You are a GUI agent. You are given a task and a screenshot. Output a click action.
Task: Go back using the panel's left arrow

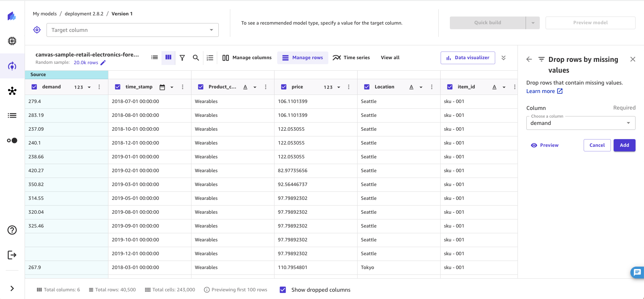tap(529, 59)
